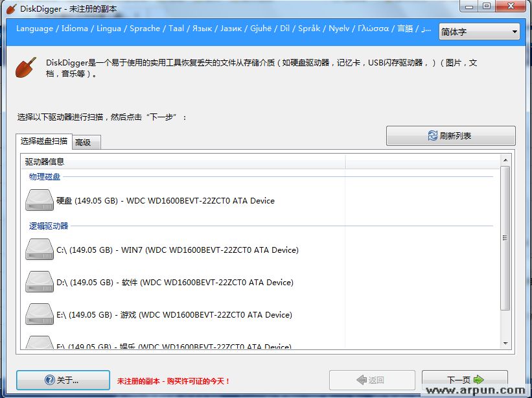
Task: Select the 选择磁盘扫描 tab
Action: click(44, 141)
